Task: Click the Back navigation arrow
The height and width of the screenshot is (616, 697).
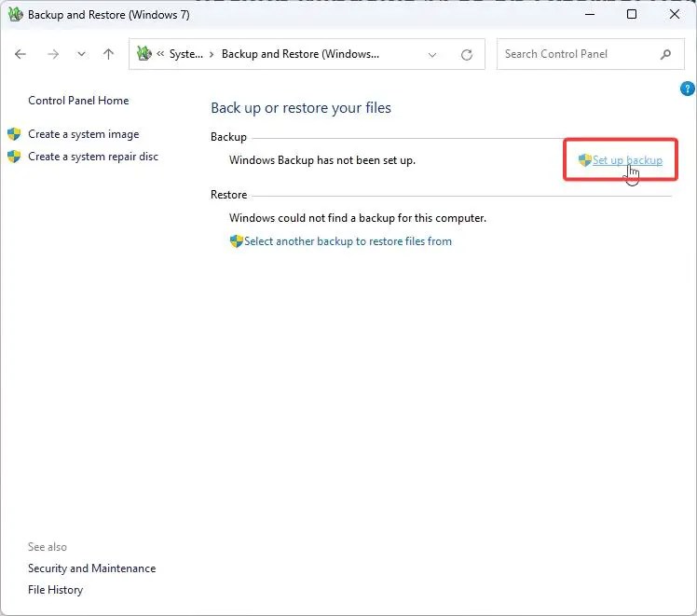Action: pos(20,54)
